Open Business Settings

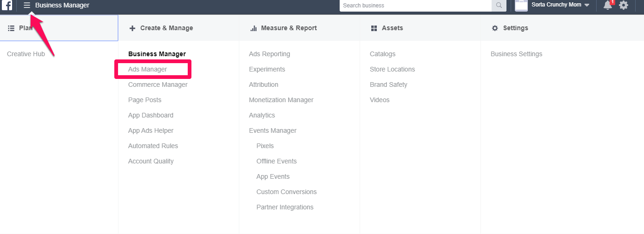pyautogui.click(x=516, y=54)
